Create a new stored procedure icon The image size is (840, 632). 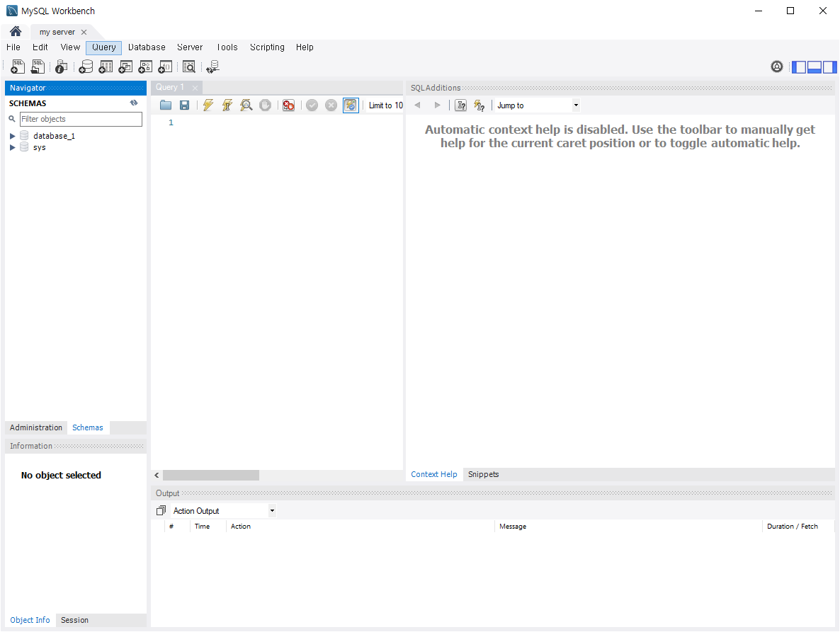click(x=145, y=67)
